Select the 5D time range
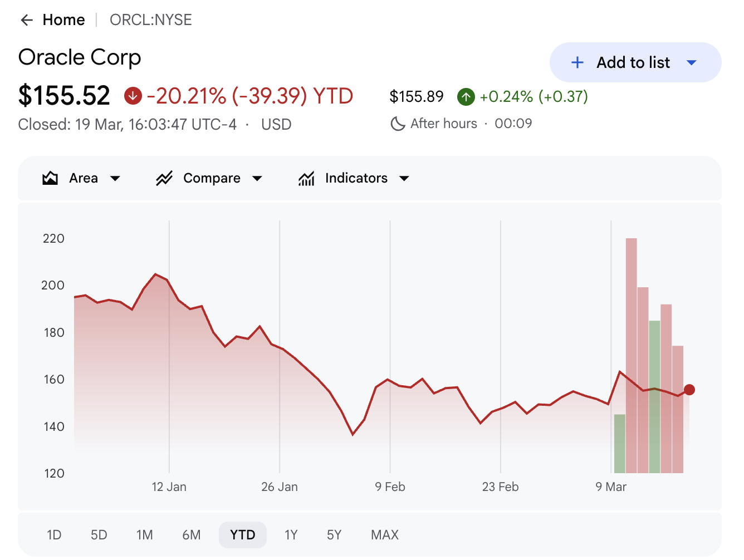 coord(99,535)
